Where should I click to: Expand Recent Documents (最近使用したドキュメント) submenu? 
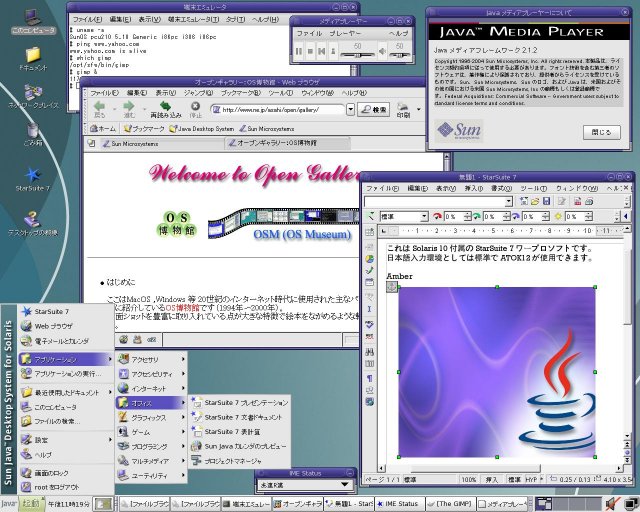tap(67, 392)
